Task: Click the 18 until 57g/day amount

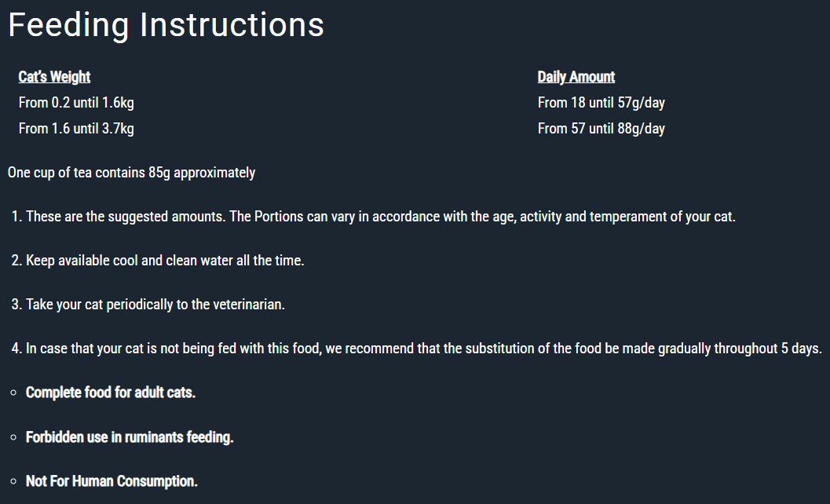Action: tap(601, 103)
